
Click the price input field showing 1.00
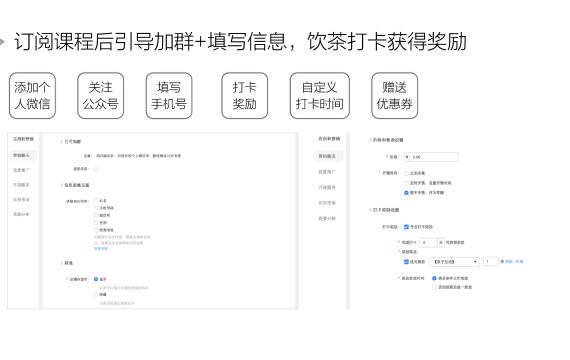pos(431,157)
